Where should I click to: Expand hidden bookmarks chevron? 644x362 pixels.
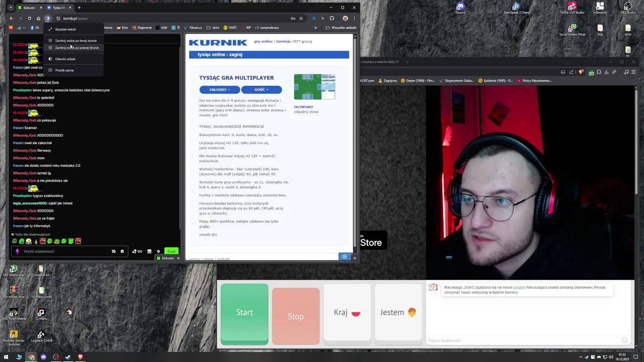[x=315, y=28]
